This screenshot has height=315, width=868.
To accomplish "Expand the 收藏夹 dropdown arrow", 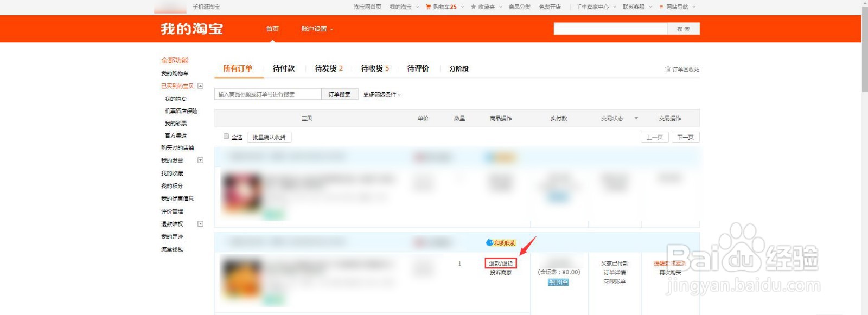I will 501,7.
